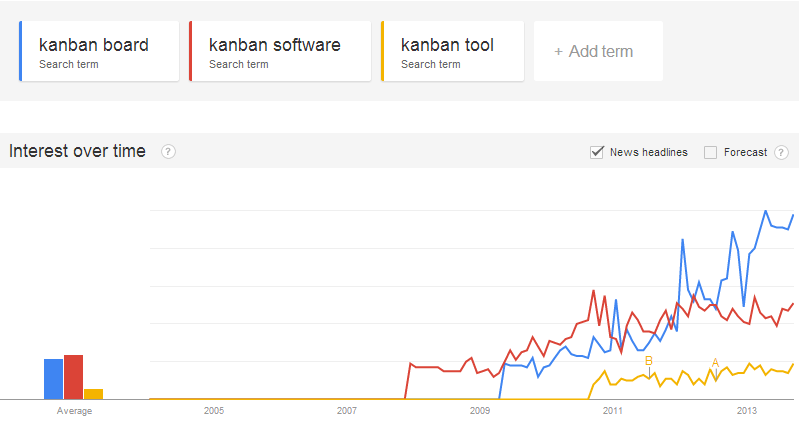Click the Interest over time heading
Viewport: 800px width, 427px height.
(x=78, y=152)
